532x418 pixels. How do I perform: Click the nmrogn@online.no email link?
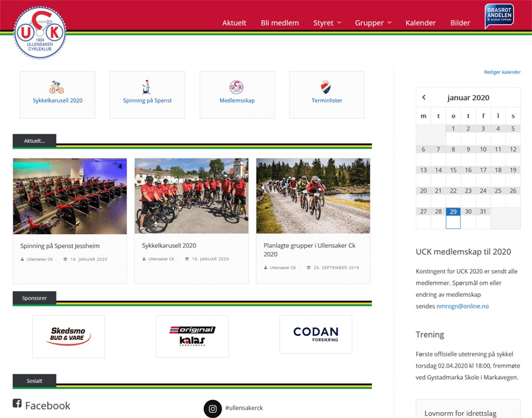pyautogui.click(x=462, y=306)
